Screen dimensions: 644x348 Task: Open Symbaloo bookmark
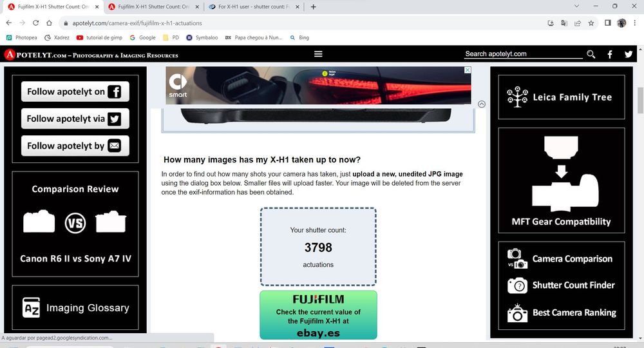tap(202, 37)
